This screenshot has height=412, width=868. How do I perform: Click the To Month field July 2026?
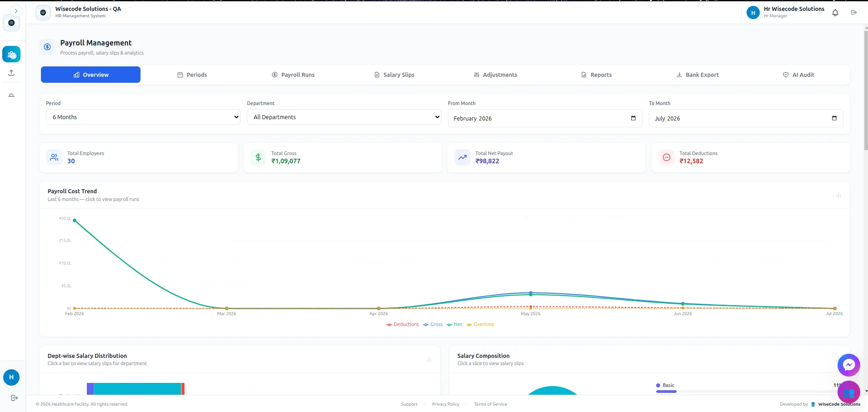(746, 118)
